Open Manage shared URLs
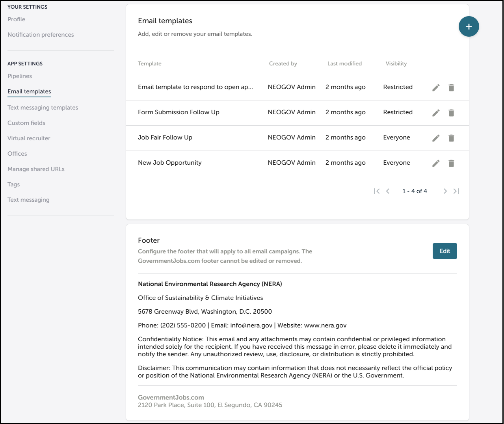Viewport: 504px width, 424px height. click(x=36, y=169)
